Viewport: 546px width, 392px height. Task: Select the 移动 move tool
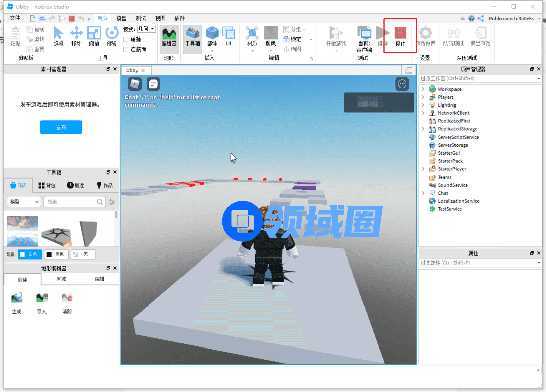tap(76, 35)
